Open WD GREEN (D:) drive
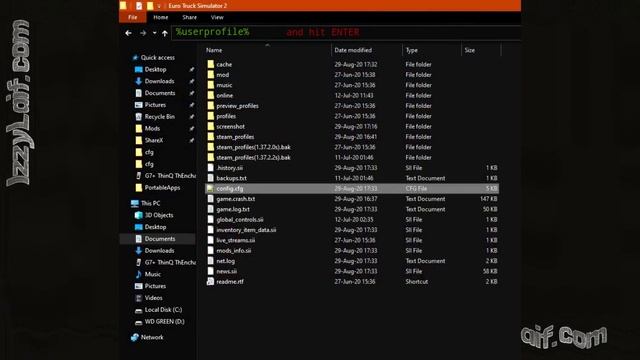640x360 pixels. pyautogui.click(x=164, y=322)
